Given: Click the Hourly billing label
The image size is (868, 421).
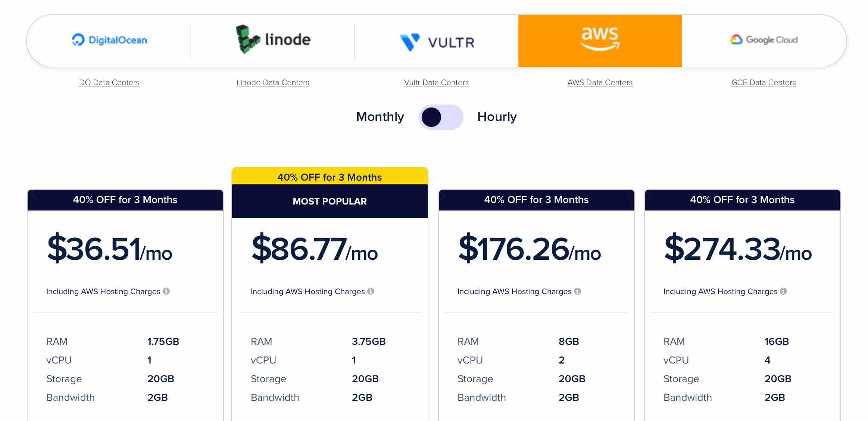Looking at the screenshot, I should point(497,117).
